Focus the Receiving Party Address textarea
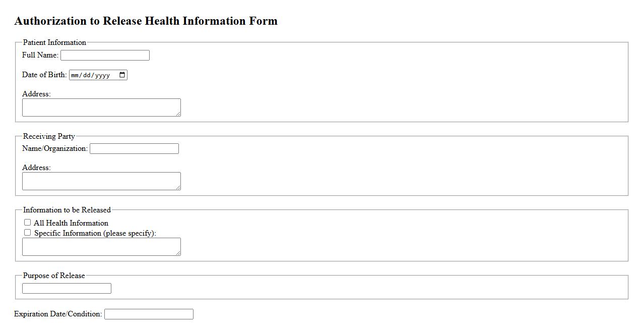This screenshot has width=644, height=328. pyautogui.click(x=101, y=181)
